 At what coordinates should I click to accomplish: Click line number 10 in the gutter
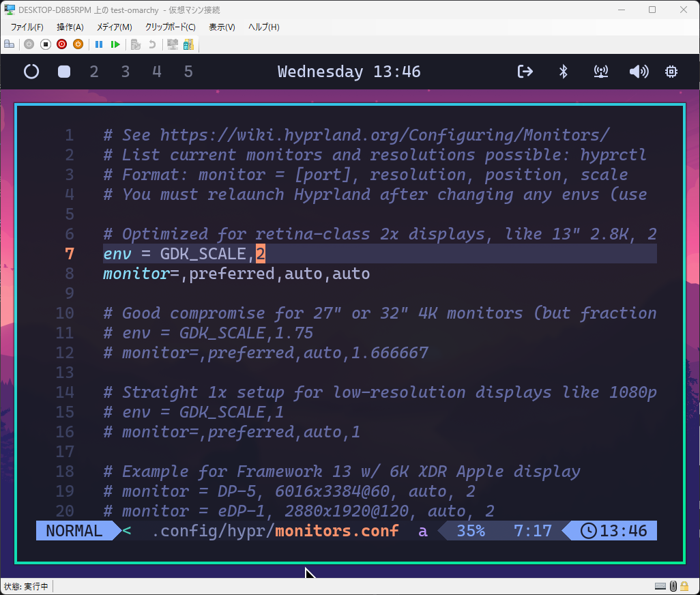[65, 313]
